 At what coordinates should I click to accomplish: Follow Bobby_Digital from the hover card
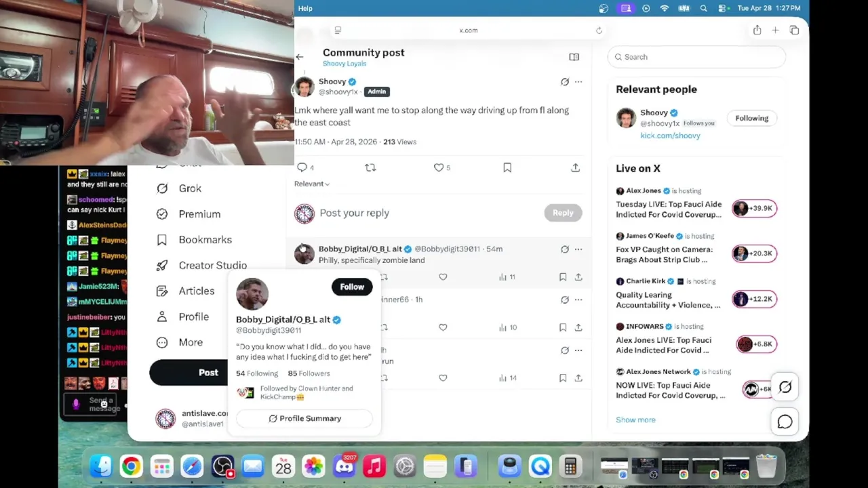352,287
